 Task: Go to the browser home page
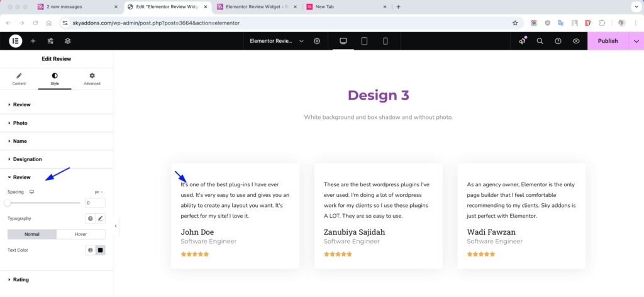tap(49, 23)
